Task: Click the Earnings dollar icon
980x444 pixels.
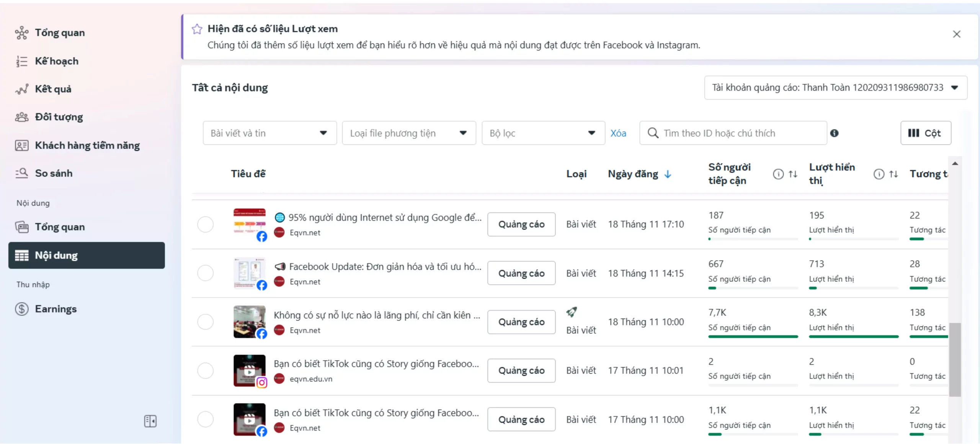Action: (x=21, y=309)
